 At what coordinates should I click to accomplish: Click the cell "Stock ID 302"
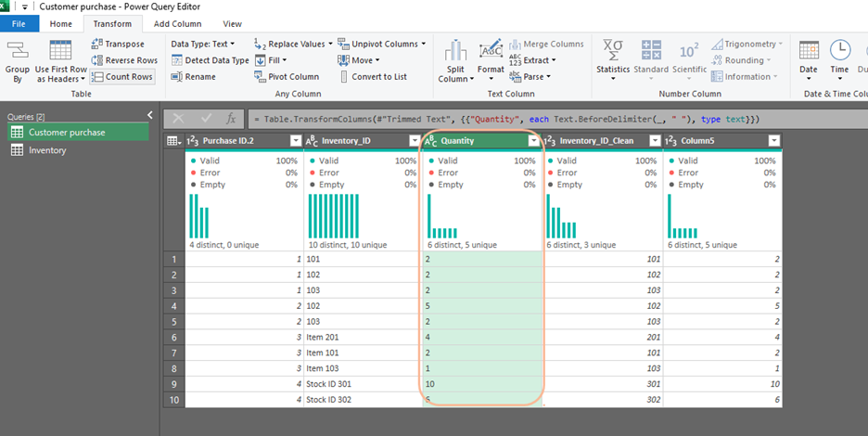click(363, 400)
